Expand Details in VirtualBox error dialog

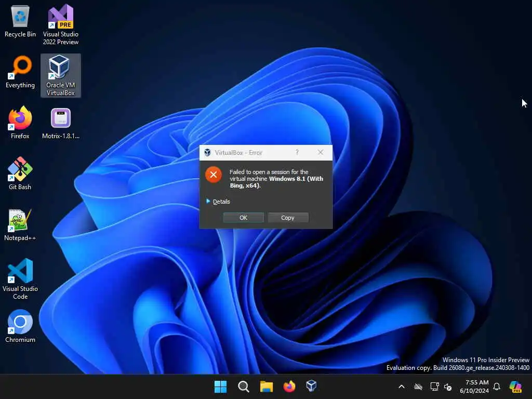point(218,202)
